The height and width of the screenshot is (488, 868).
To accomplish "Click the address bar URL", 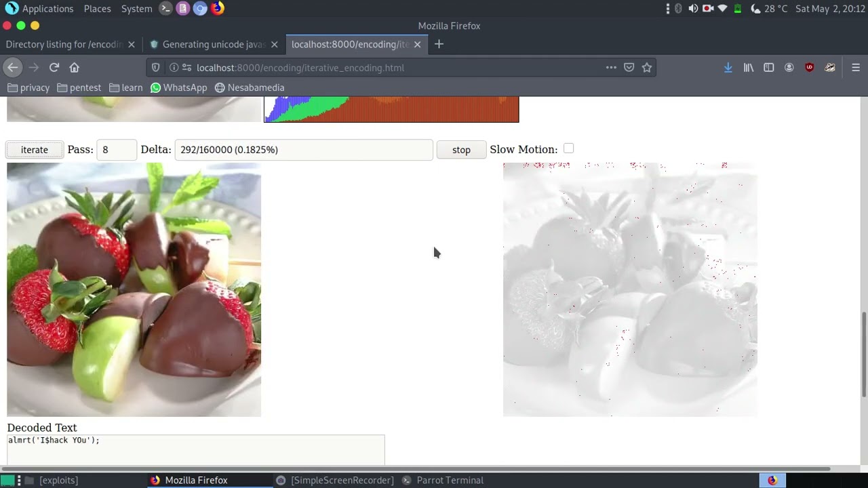I will 300,68.
